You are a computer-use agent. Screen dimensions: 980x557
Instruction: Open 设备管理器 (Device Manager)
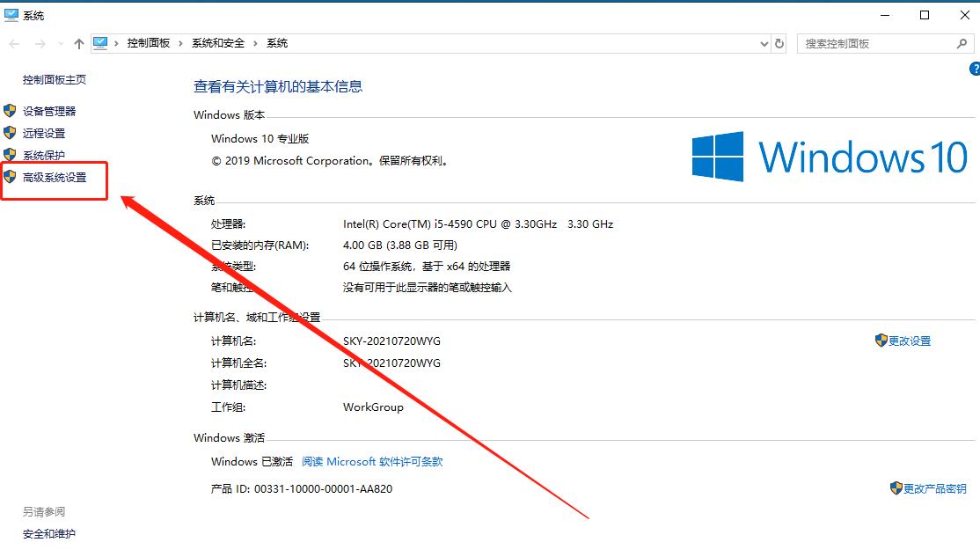(49, 111)
